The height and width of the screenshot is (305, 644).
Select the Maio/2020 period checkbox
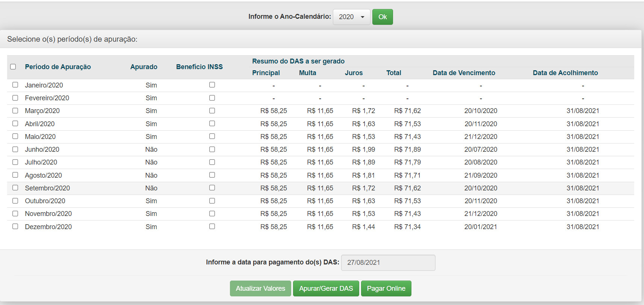click(15, 136)
